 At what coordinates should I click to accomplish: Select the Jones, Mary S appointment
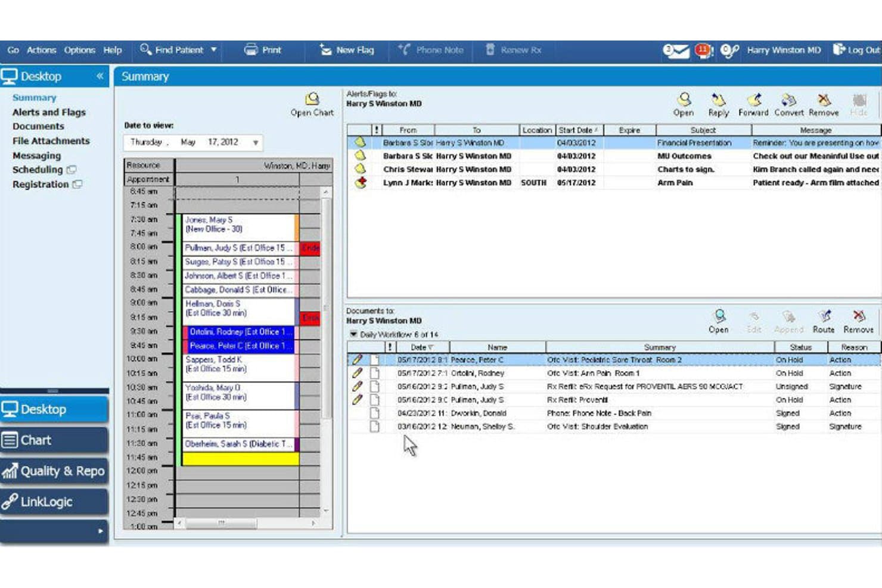point(238,227)
